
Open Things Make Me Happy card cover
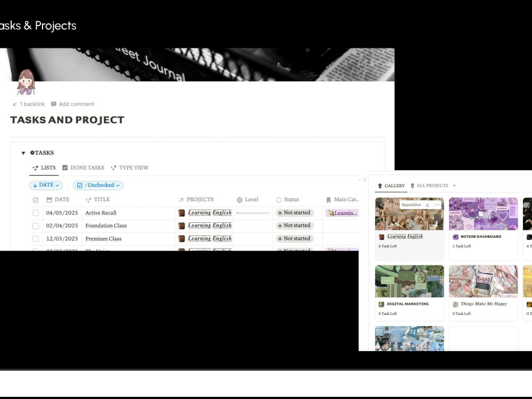click(x=484, y=281)
